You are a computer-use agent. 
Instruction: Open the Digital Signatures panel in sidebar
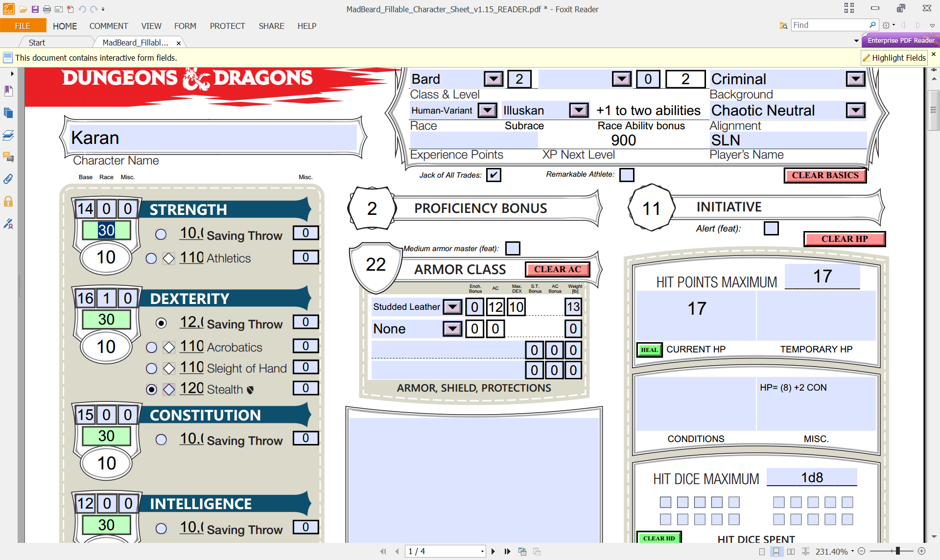click(x=8, y=224)
